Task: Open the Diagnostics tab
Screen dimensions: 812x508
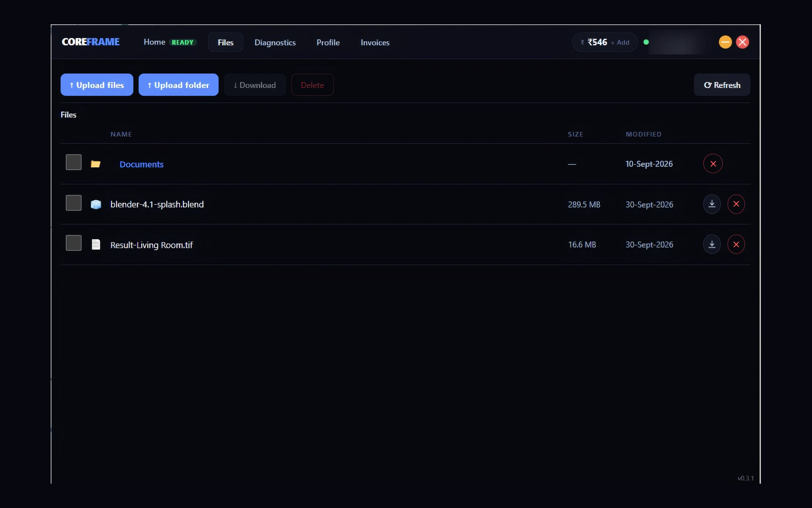Action: click(275, 42)
